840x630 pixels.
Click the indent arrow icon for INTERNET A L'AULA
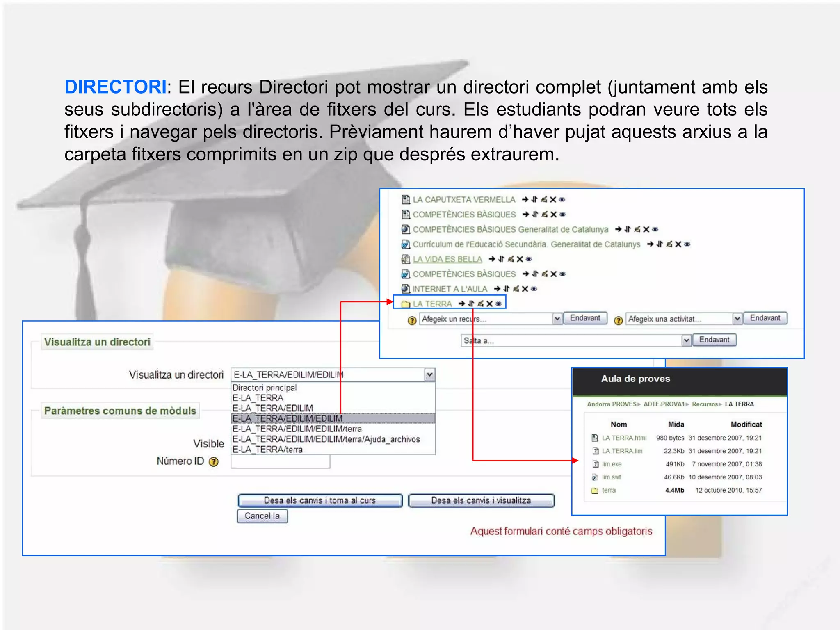pos(497,289)
